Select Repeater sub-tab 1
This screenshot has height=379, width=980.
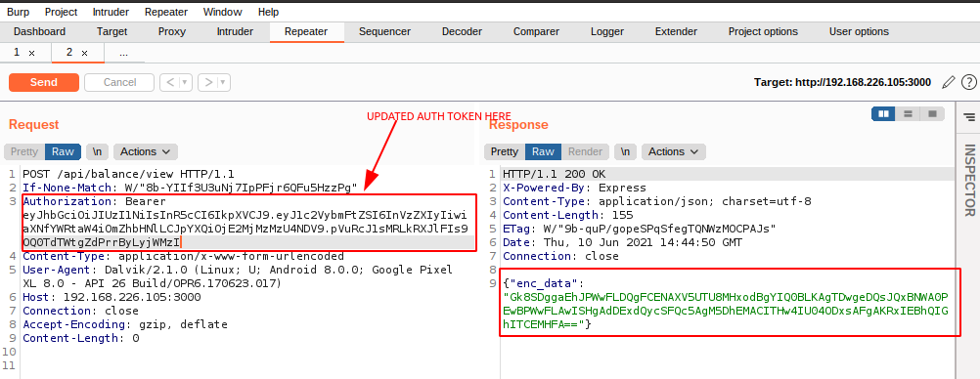click(x=17, y=53)
